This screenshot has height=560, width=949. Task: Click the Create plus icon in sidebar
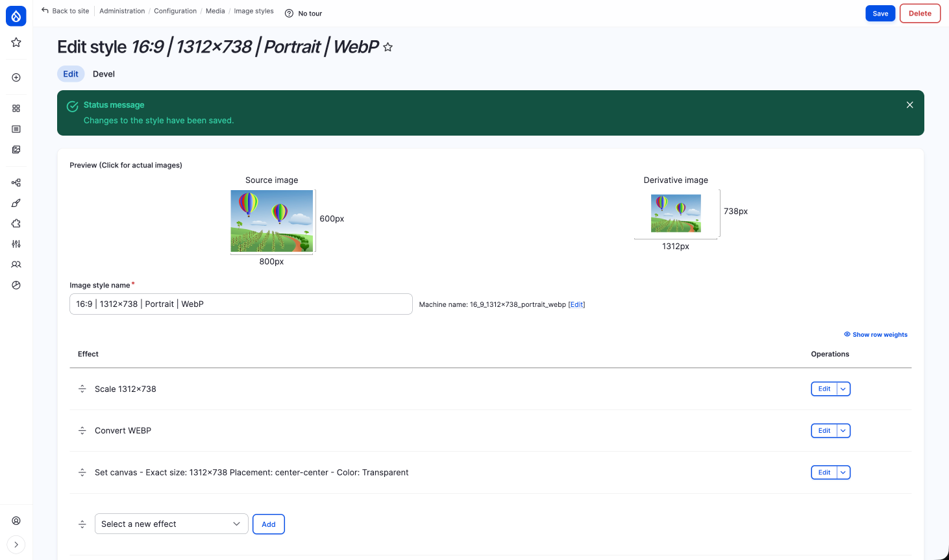[x=16, y=78]
